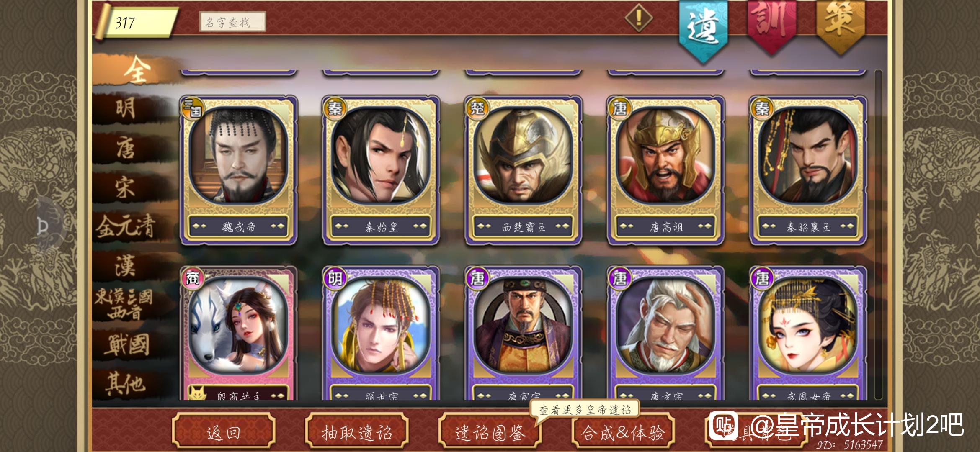Open the gold 策 banner tab
Screen dimensions: 980x452
point(841,26)
